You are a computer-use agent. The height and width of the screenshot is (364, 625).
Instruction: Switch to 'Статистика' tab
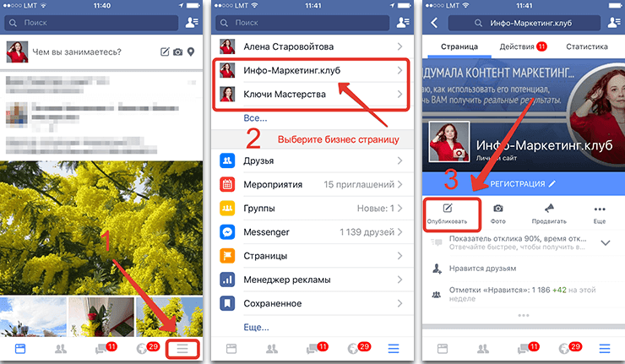point(587,46)
